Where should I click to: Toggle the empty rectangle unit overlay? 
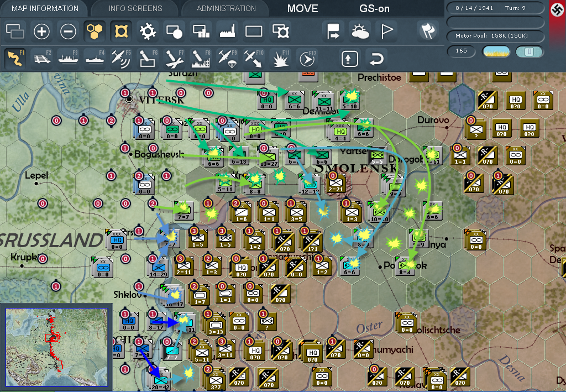coord(254,32)
